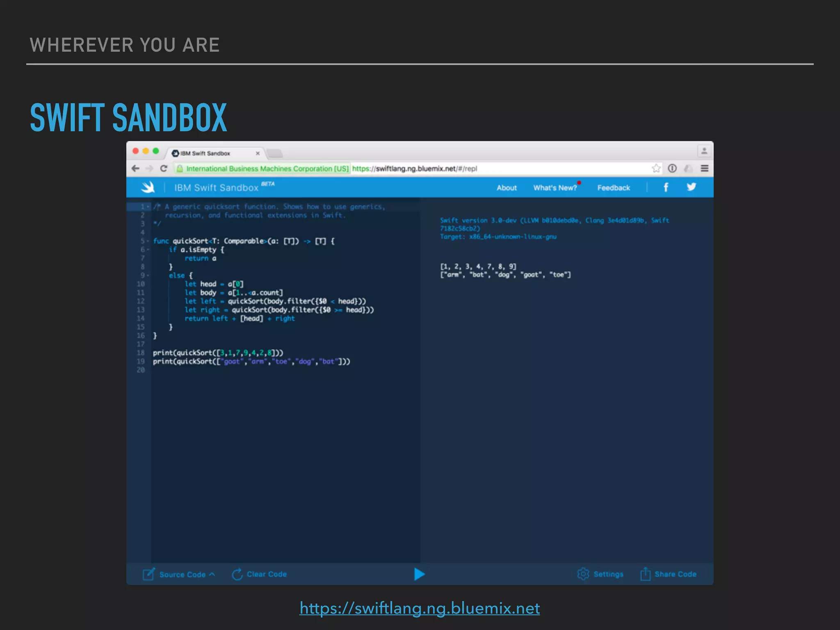This screenshot has width=840, height=630.
Task: Collapse code fold arrow on line 5
Action: [148, 241]
